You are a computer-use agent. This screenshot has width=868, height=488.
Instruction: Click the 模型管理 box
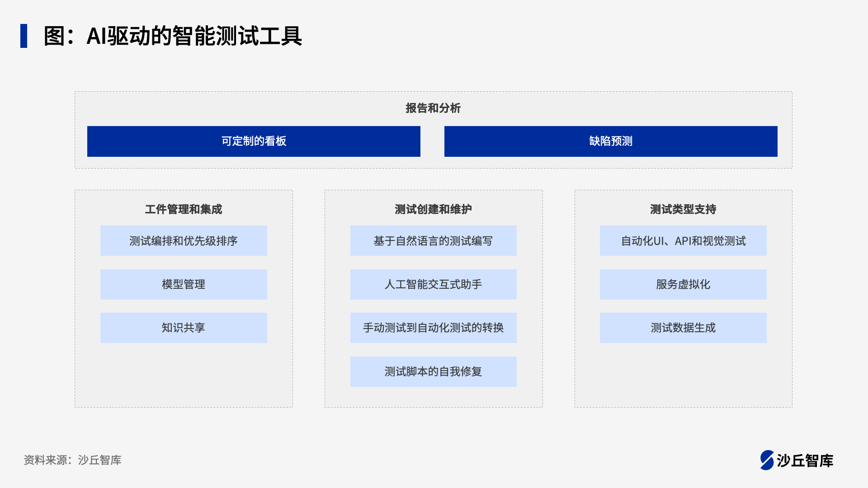click(184, 284)
